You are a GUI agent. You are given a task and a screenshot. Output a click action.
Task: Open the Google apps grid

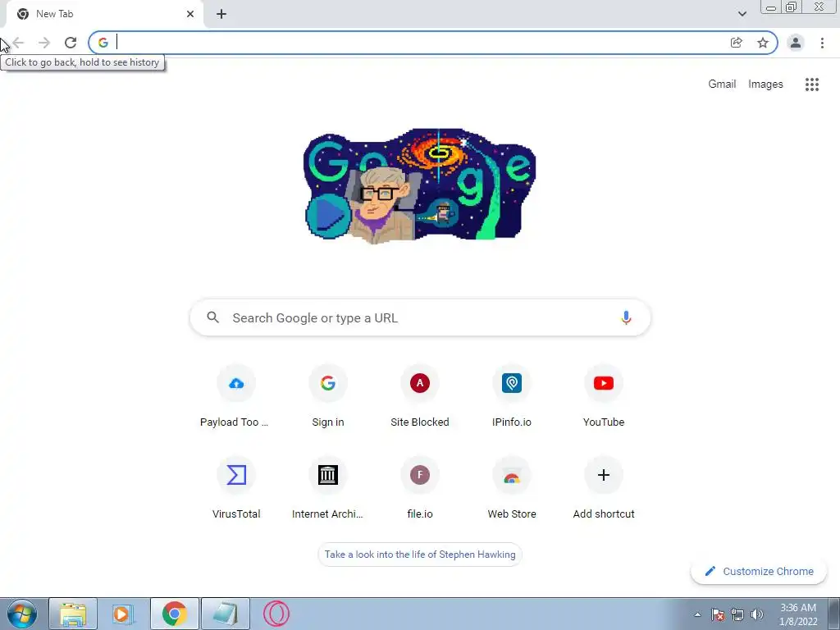[x=812, y=84]
